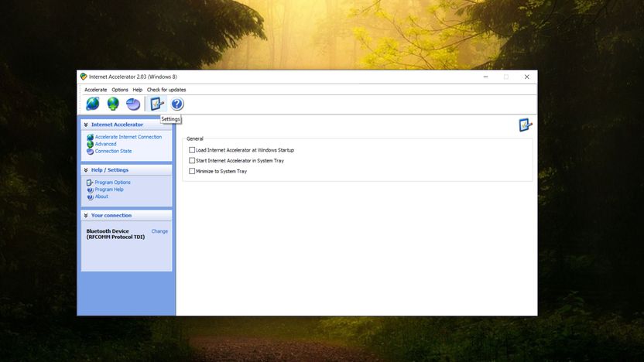Collapse the Your connection sidebar section
Screen dimensions: 644x362
point(86,216)
